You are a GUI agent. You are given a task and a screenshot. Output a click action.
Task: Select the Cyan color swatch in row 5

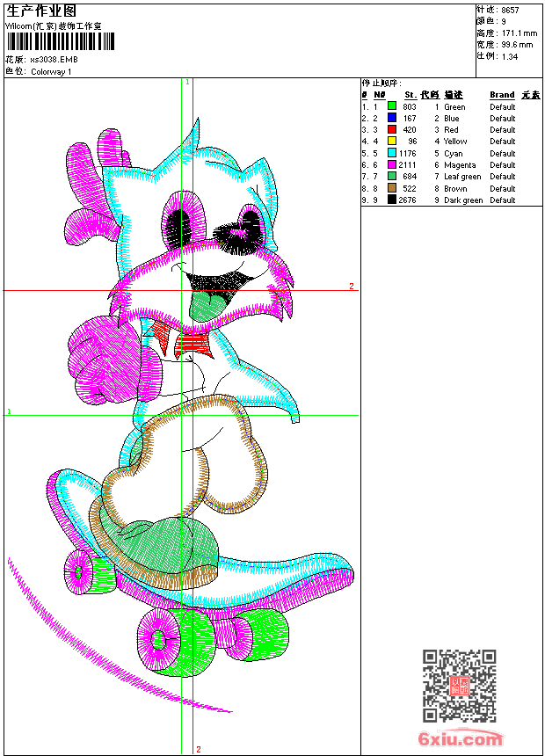(x=392, y=153)
